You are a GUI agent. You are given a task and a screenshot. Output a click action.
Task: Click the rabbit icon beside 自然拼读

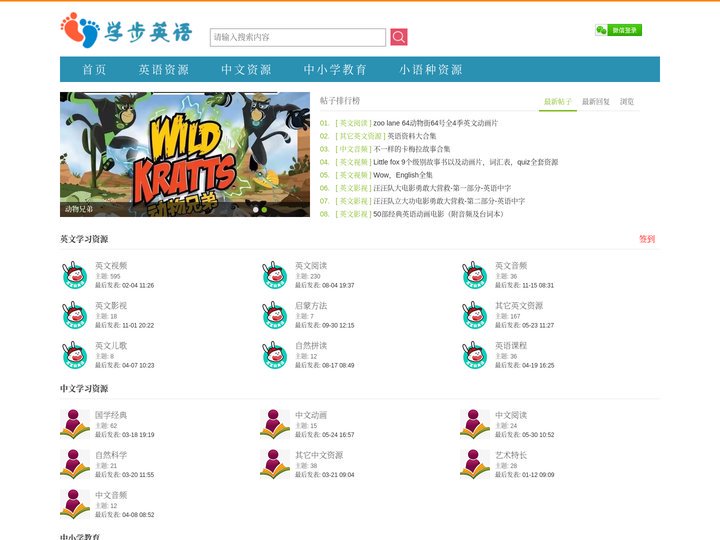275,355
